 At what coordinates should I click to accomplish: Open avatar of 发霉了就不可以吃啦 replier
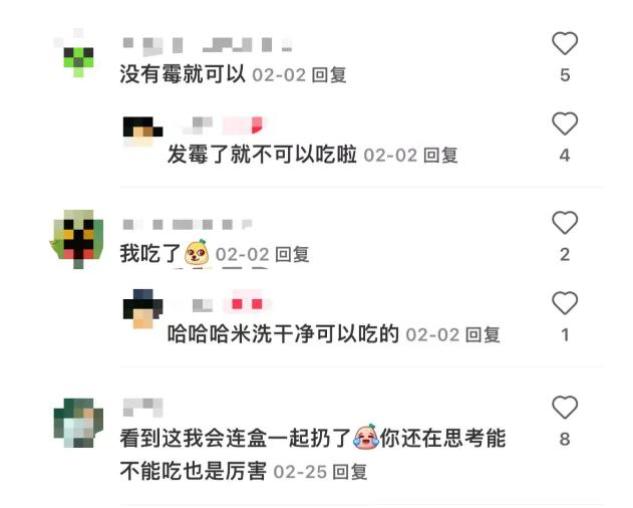click(x=143, y=132)
